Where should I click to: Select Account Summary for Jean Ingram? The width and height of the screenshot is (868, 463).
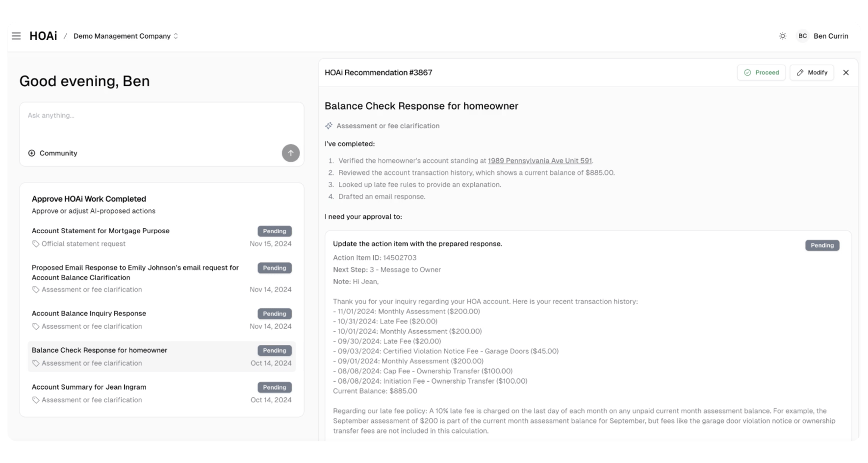162,393
